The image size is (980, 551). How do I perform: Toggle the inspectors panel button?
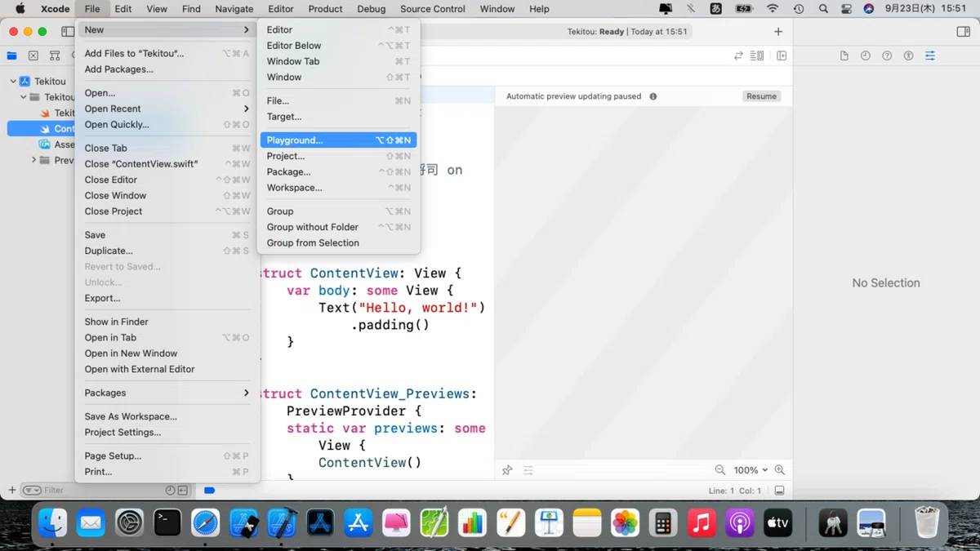tap(963, 32)
